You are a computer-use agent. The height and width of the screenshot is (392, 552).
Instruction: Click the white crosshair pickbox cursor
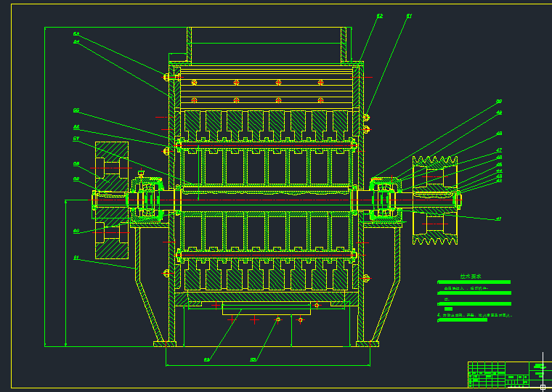[x=543, y=387]
